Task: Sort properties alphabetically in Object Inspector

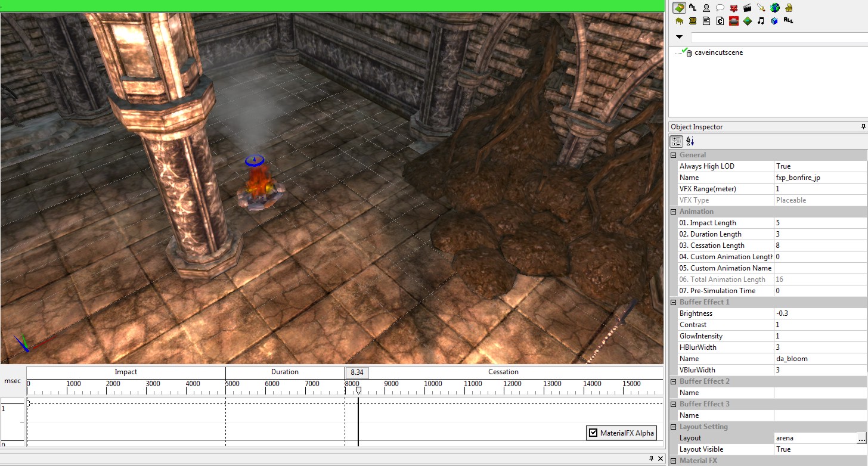Action: 690,141
